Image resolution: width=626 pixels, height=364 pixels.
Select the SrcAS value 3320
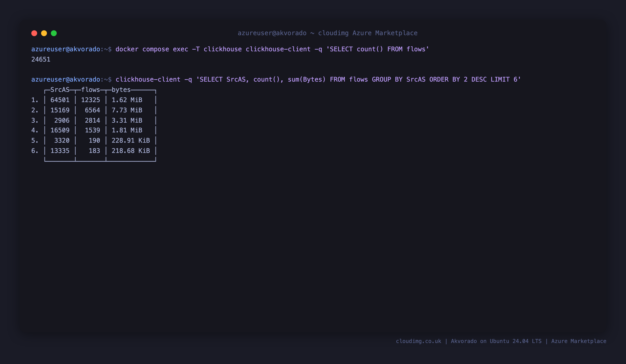tap(62, 141)
